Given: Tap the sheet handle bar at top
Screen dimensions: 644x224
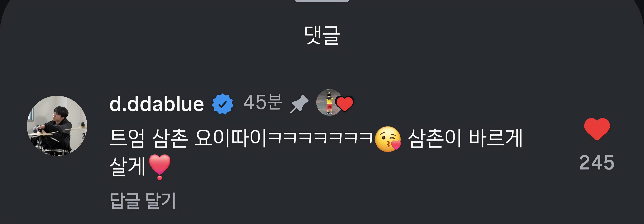Looking at the screenshot, I should pos(322,1).
